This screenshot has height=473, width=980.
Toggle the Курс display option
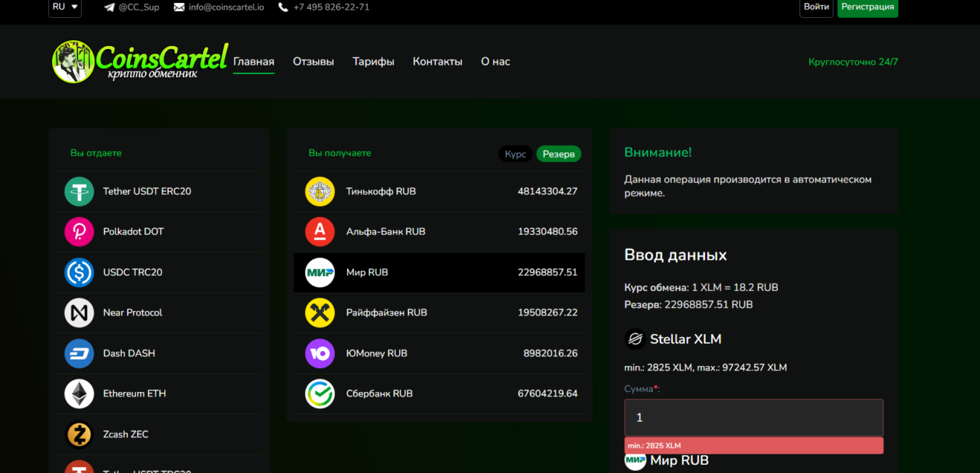(x=515, y=154)
